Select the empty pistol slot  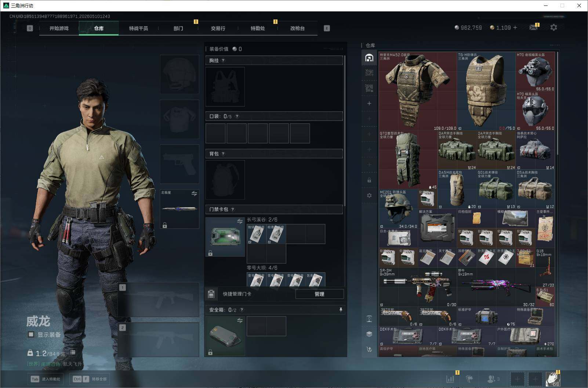179,164
